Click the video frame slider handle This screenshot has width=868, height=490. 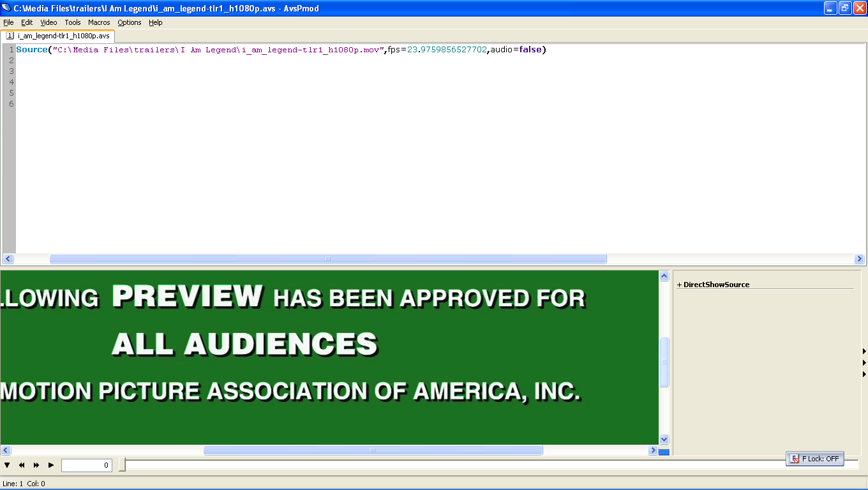[122, 465]
